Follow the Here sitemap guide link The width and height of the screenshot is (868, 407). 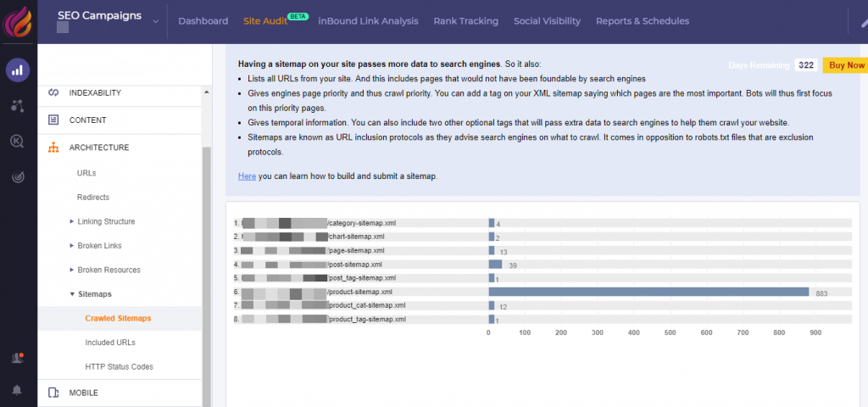click(247, 176)
